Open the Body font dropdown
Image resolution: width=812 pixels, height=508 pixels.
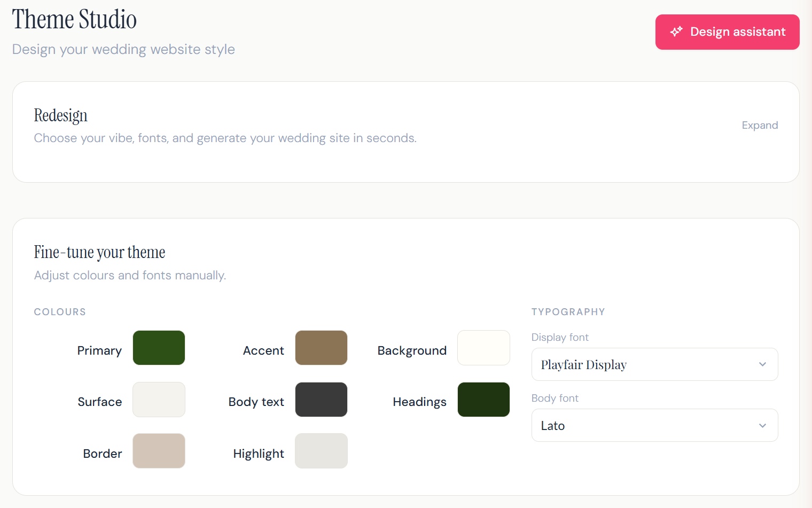(x=654, y=425)
